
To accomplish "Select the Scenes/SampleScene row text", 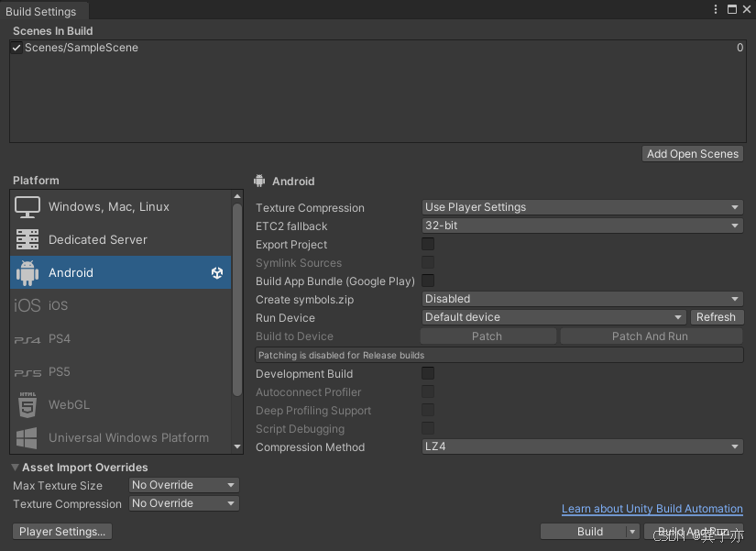I will click(x=82, y=48).
